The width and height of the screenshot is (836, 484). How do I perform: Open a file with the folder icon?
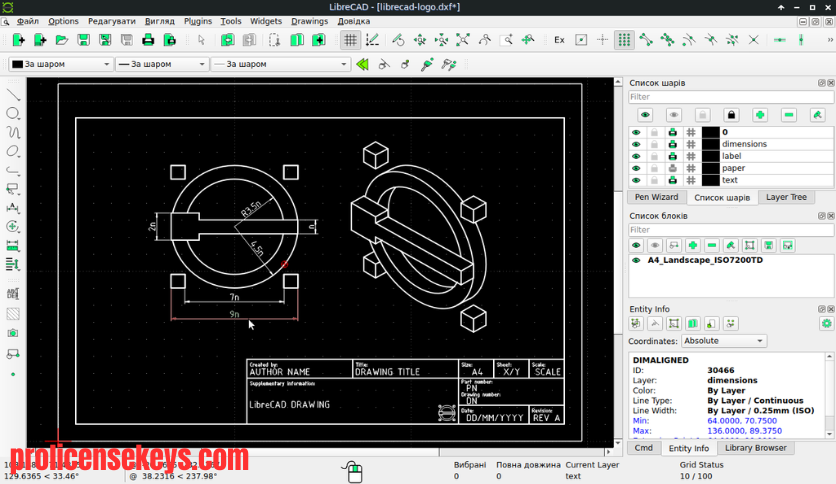(62, 40)
